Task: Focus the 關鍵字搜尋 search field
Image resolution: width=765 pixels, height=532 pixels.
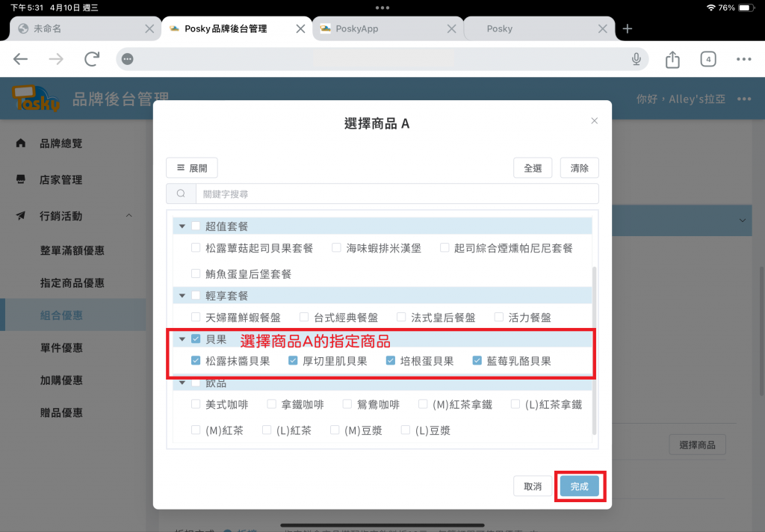Action: coord(397,194)
